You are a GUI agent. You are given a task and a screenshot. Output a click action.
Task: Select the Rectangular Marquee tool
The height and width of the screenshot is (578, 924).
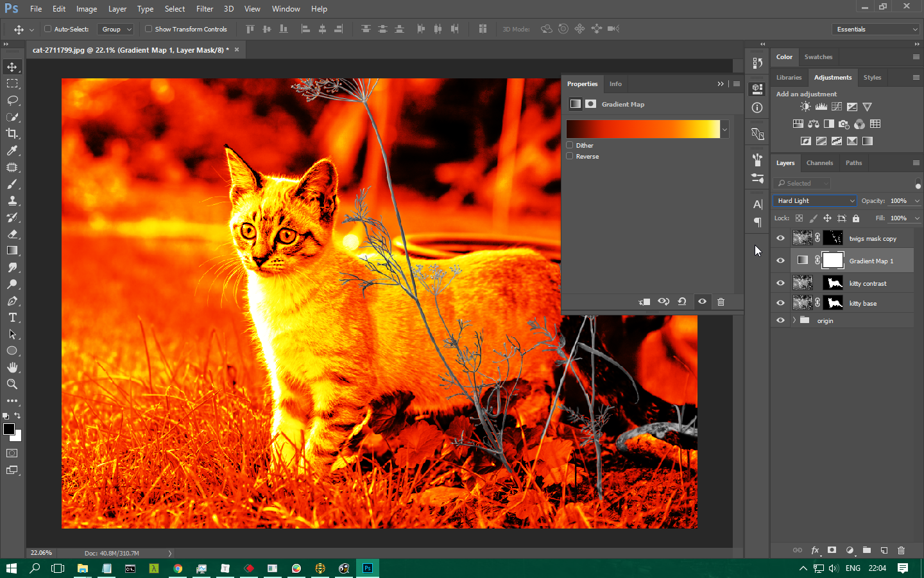tap(12, 83)
